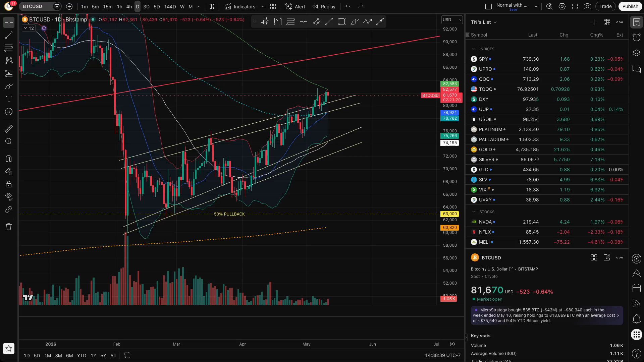The width and height of the screenshot is (644, 362).
Task: Open the layout setup square icon
Action: pyautogui.click(x=488, y=6)
